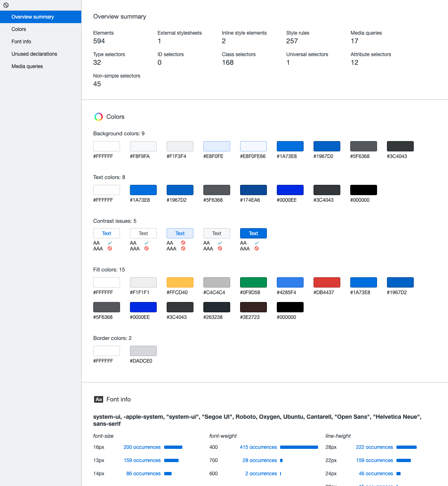This screenshot has width=448, height=486.
Task: Select Colors in the sidebar
Action: click(19, 29)
